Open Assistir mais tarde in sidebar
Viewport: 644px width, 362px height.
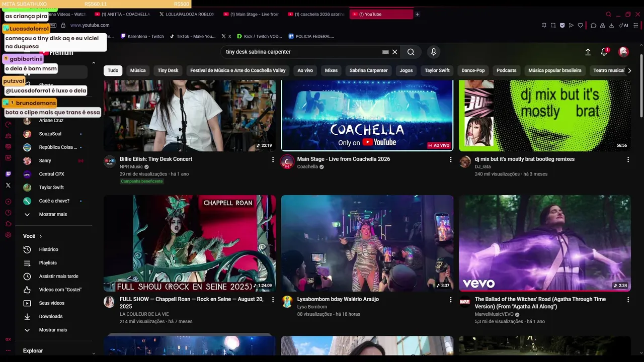(x=58, y=276)
